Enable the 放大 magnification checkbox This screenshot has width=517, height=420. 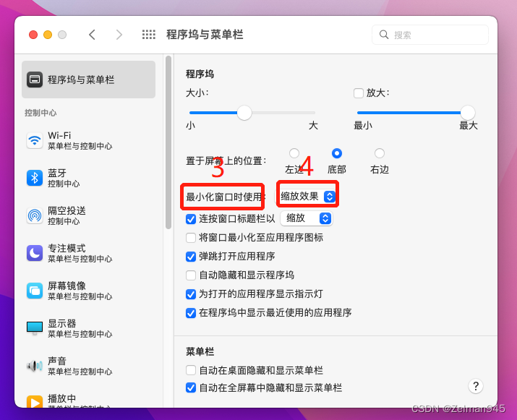pos(359,93)
